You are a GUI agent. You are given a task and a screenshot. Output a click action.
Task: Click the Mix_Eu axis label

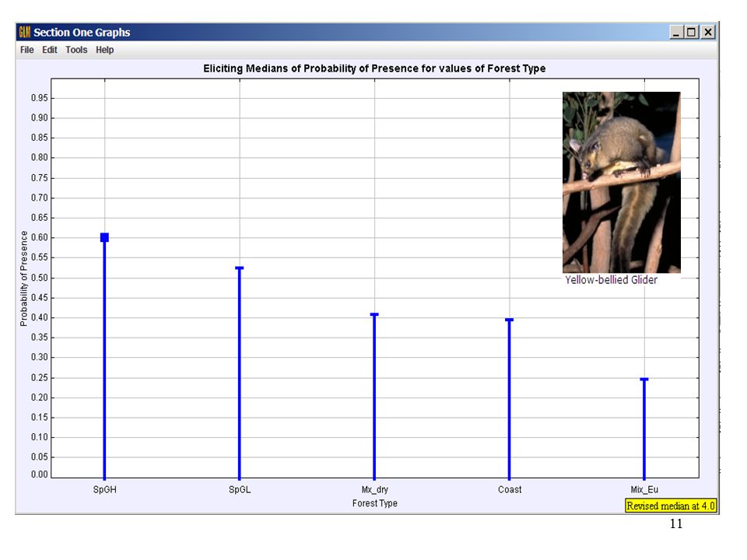[x=644, y=489]
